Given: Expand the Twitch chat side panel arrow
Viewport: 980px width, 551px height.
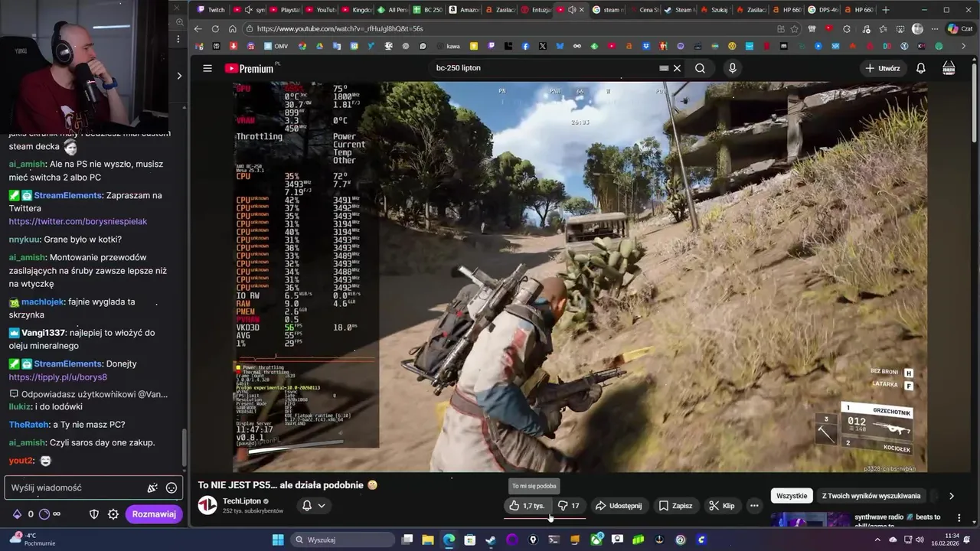Looking at the screenshot, I should (x=179, y=76).
